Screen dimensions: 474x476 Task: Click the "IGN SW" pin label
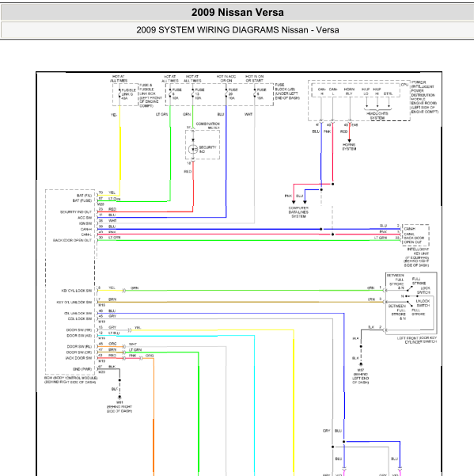click(x=85, y=223)
